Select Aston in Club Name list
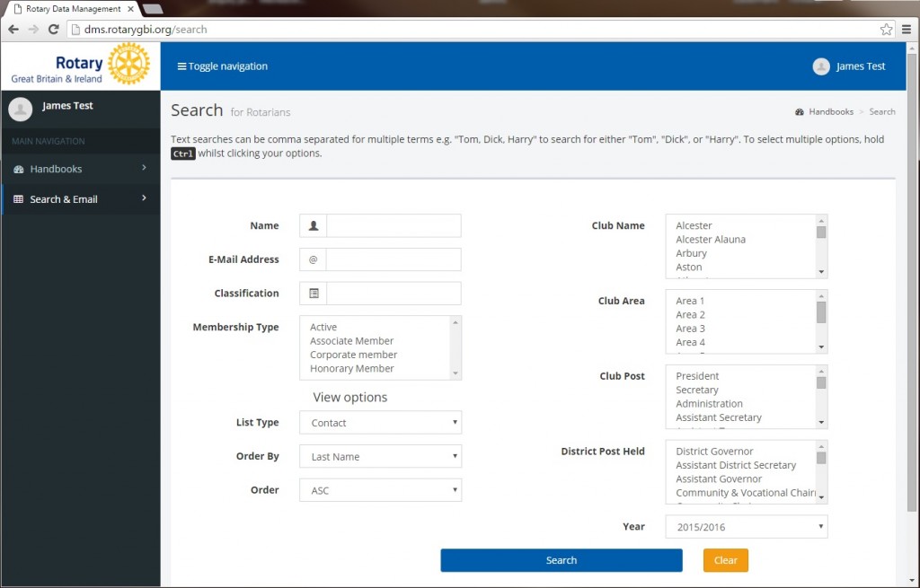Image resolution: width=920 pixels, height=588 pixels. tap(689, 267)
